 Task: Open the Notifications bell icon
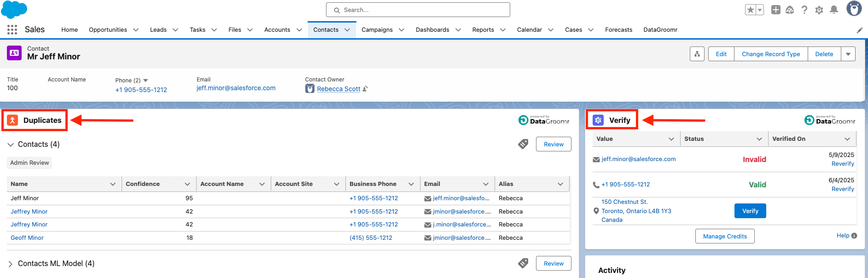(834, 10)
